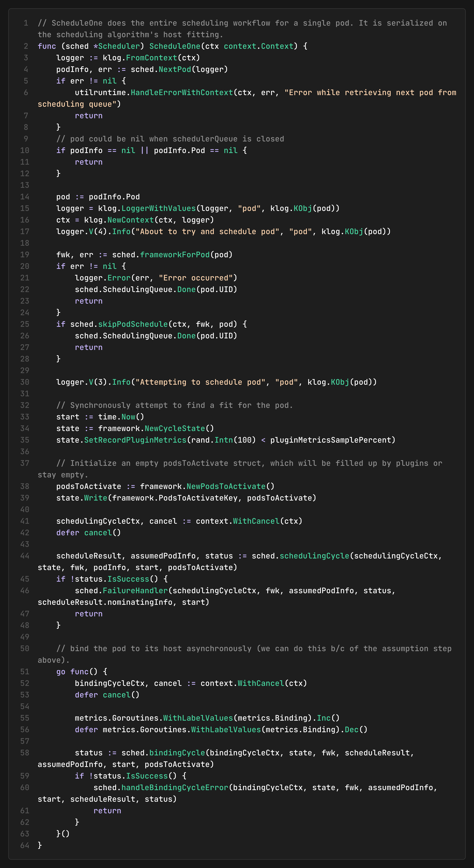The image size is (474, 868).
Task: Click line number 10 in gutter
Action: click(25, 151)
